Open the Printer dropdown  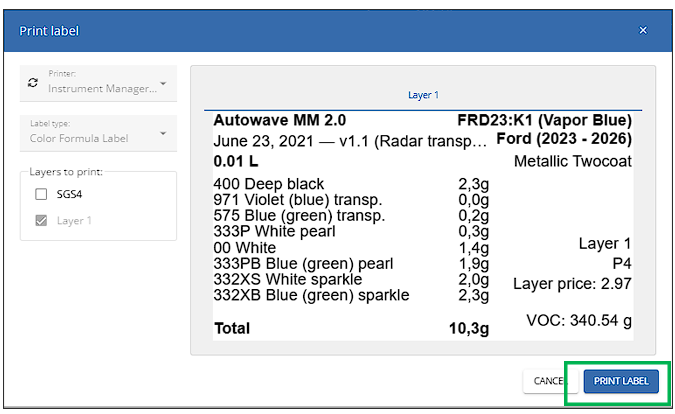98,83
